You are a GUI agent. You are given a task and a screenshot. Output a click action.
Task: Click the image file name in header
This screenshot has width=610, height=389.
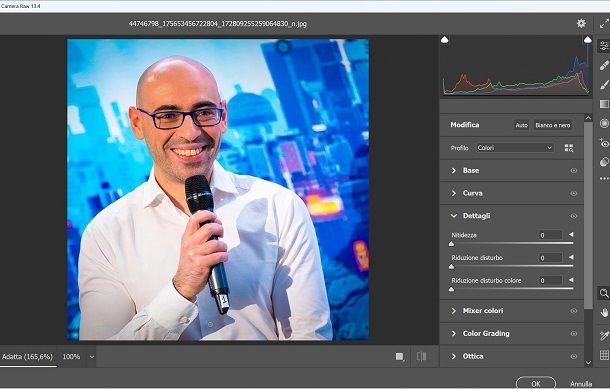pos(217,24)
